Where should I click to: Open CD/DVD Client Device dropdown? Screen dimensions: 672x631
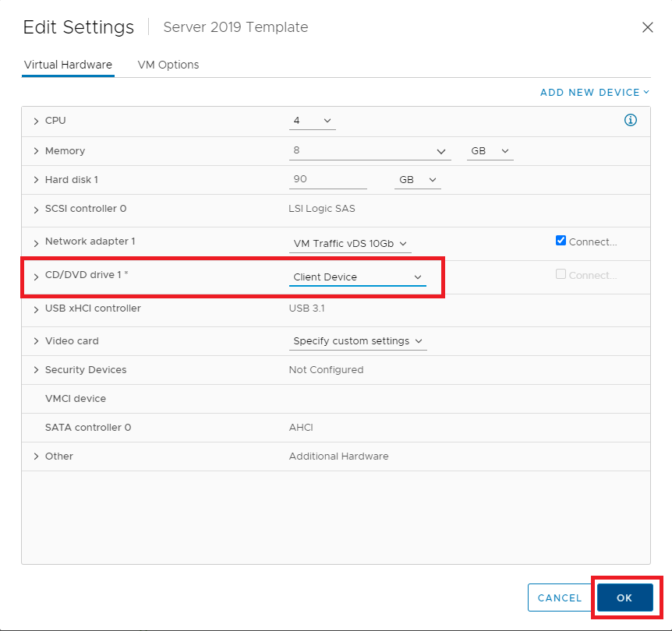pyautogui.click(x=357, y=277)
